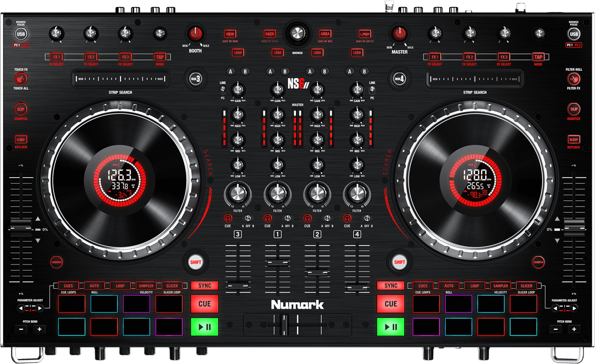Screen dimensions: 595x364
Task: Select the Deck 4 button
Action: (400, 78)
